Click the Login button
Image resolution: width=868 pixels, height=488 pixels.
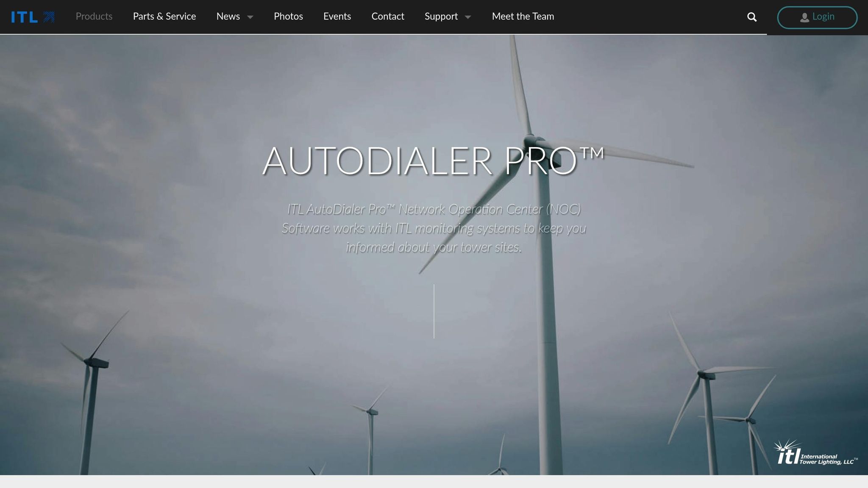click(x=817, y=17)
